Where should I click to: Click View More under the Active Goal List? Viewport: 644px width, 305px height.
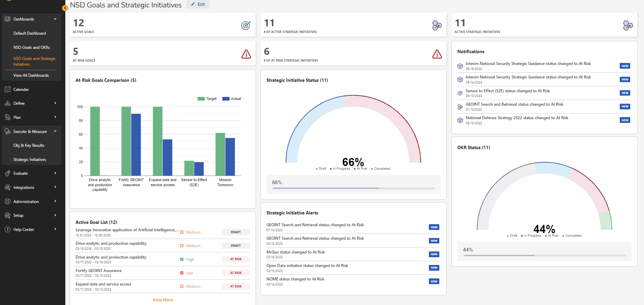point(163,300)
